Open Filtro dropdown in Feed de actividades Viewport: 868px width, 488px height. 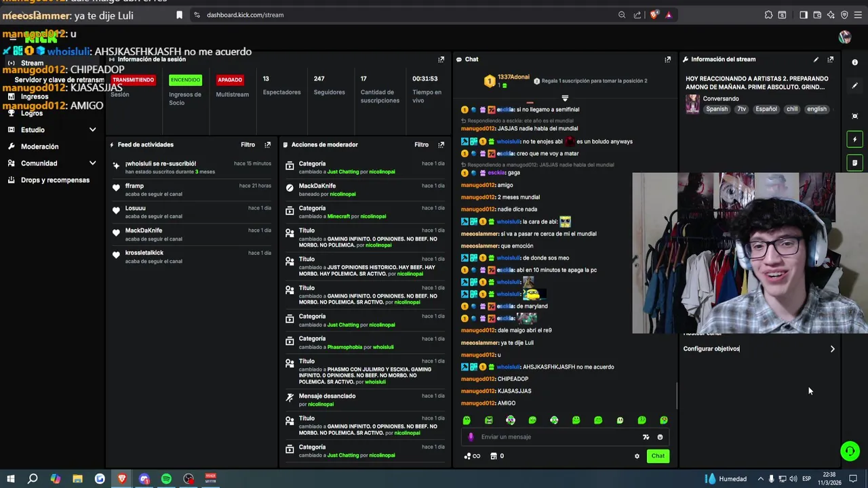click(248, 144)
